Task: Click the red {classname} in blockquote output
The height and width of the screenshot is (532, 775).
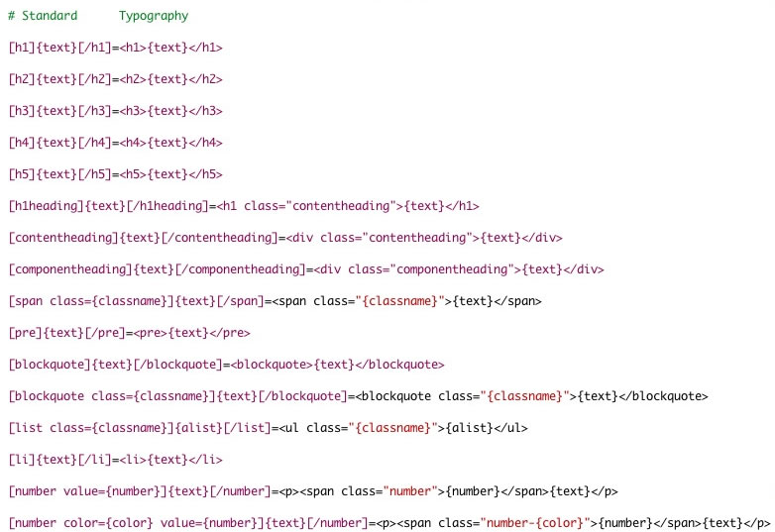Action: (525, 396)
